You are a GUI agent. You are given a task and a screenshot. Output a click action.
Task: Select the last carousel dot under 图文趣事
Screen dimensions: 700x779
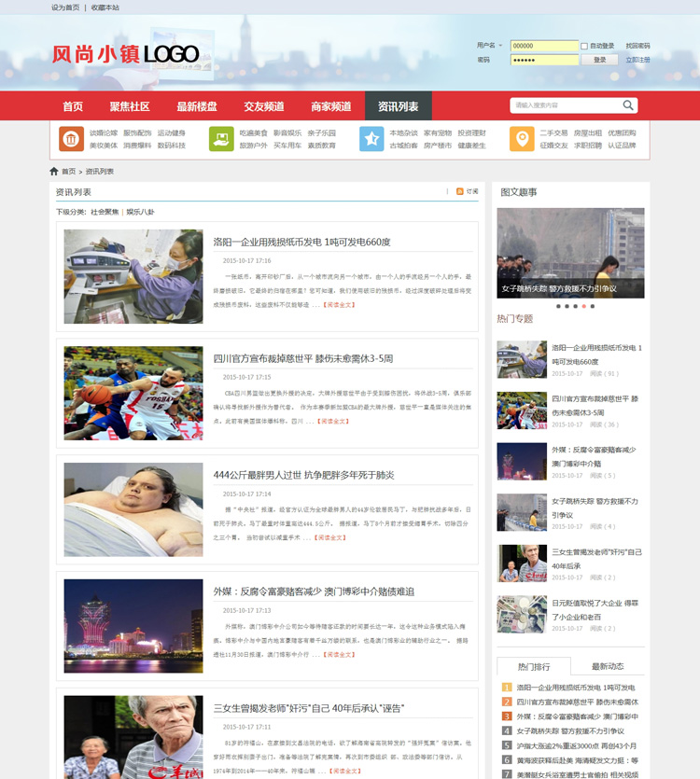pyautogui.click(x=592, y=306)
